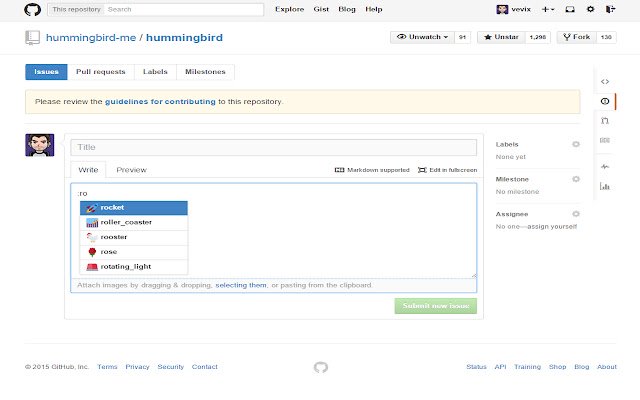
Task: Click the comment text area
Action: [x=273, y=231]
